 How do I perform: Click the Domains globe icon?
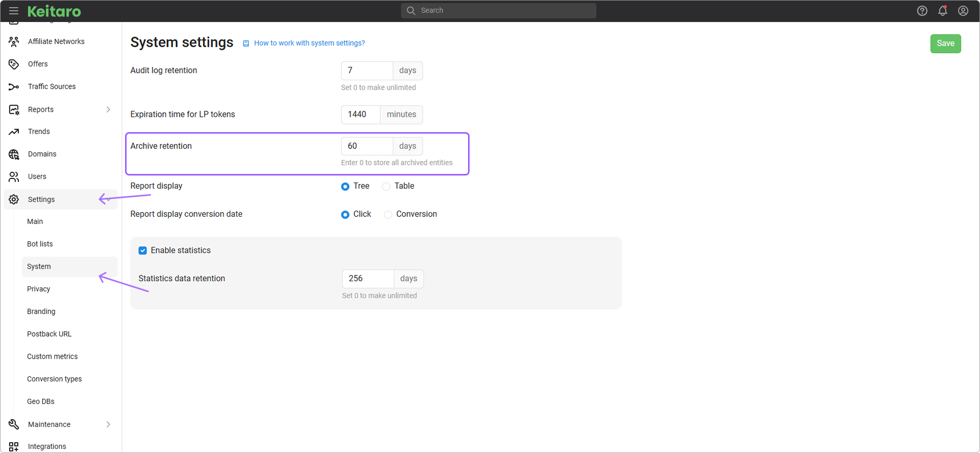click(x=14, y=154)
